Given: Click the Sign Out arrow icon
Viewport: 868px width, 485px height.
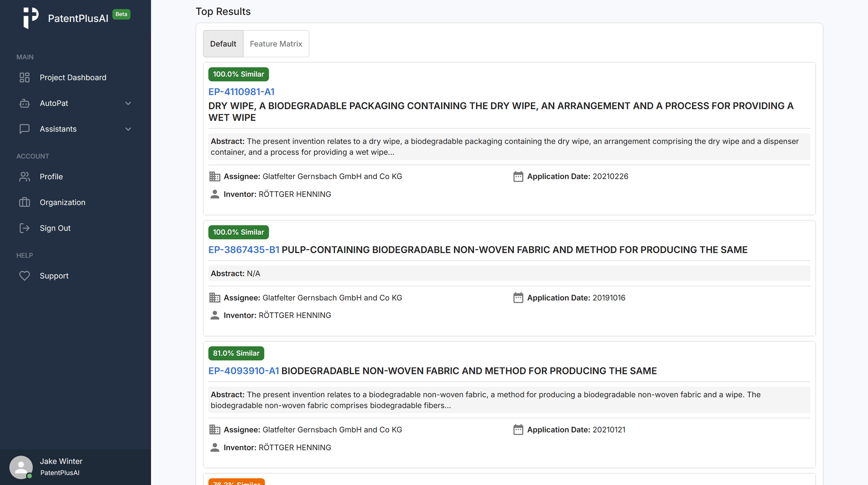Looking at the screenshot, I should pyautogui.click(x=25, y=228).
